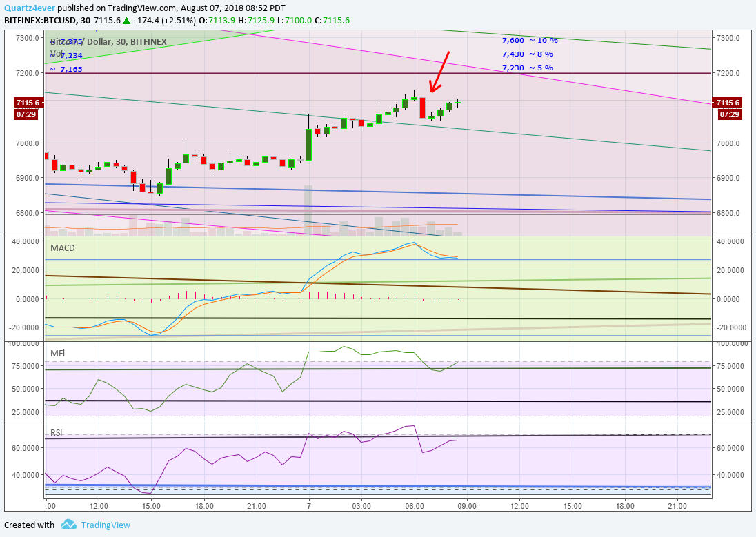Click the 03:00 time axis label
The height and width of the screenshot is (537, 756).
point(361,506)
